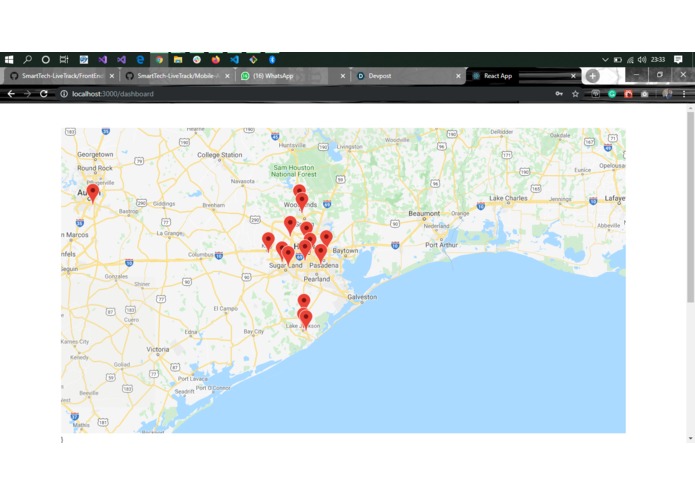The image size is (695, 494).
Task: Switch to SmartTech-LiveTrack/Mobile tab
Action: [178, 76]
